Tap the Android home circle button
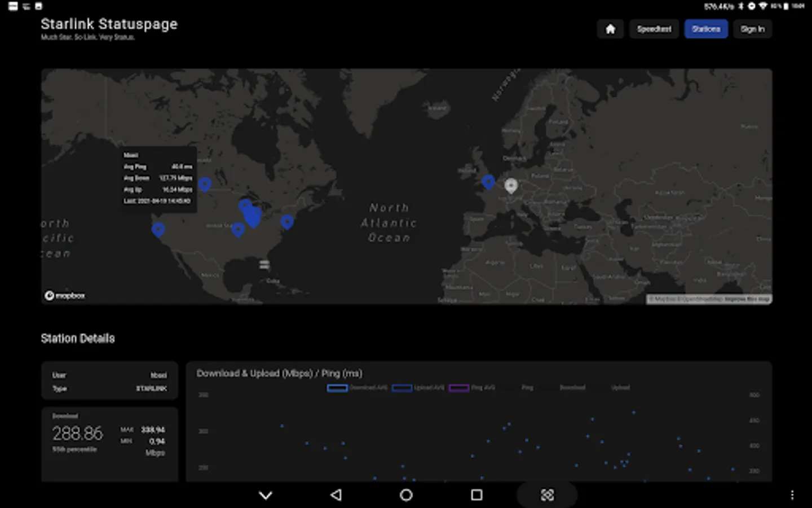Image resolution: width=812 pixels, height=508 pixels. [406, 495]
